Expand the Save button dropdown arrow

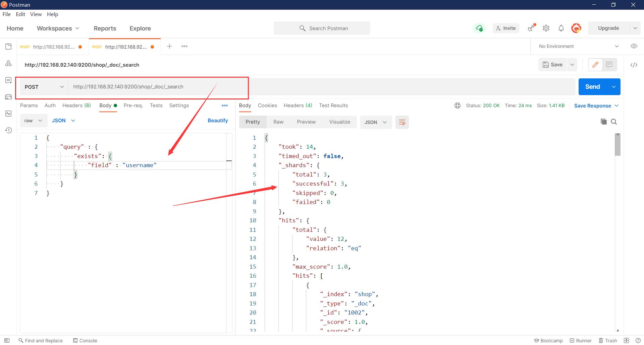point(572,65)
